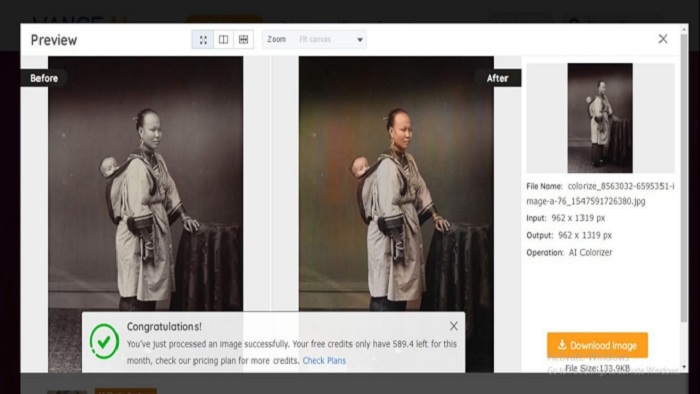Select the result thumbnail in the right panel
The width and height of the screenshot is (700, 394).
(600, 118)
